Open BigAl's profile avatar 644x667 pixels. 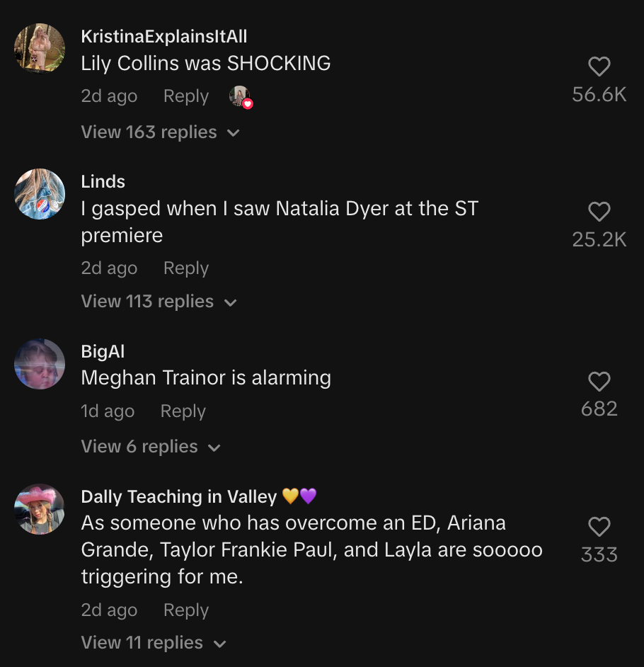40,364
